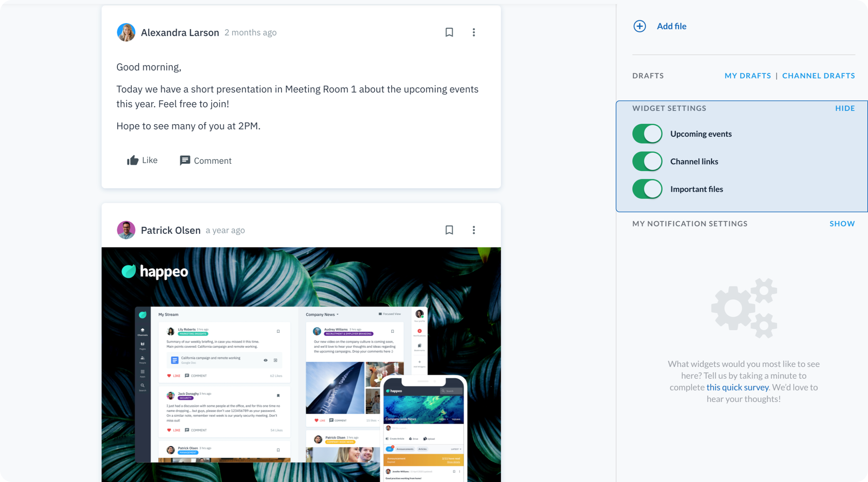Open Alexandra Larson's profile name
Viewport: 868px width, 482px height.
(180, 33)
